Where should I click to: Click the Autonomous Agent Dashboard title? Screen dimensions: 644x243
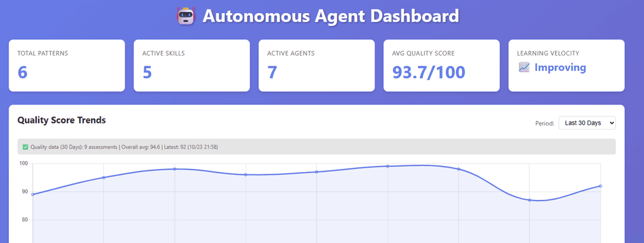(330, 16)
